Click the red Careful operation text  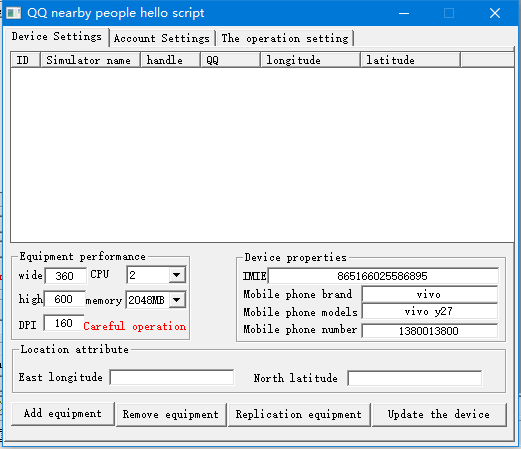click(135, 326)
